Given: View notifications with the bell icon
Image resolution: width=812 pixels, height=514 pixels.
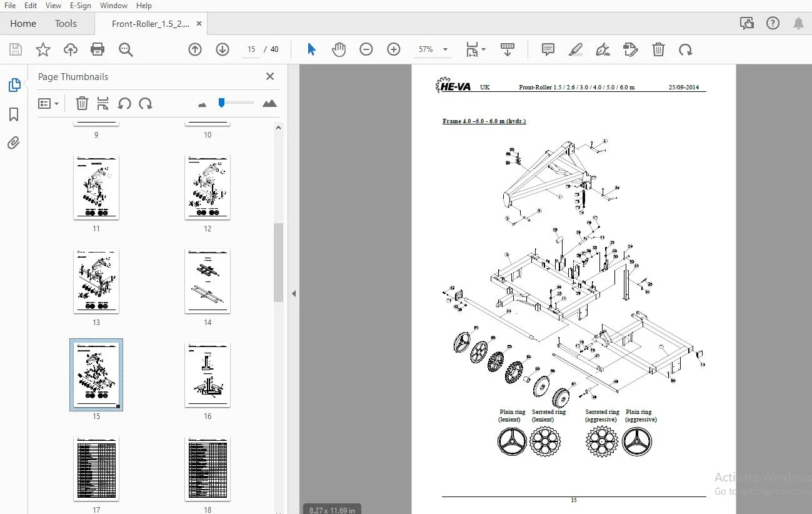Looking at the screenshot, I should [x=798, y=24].
